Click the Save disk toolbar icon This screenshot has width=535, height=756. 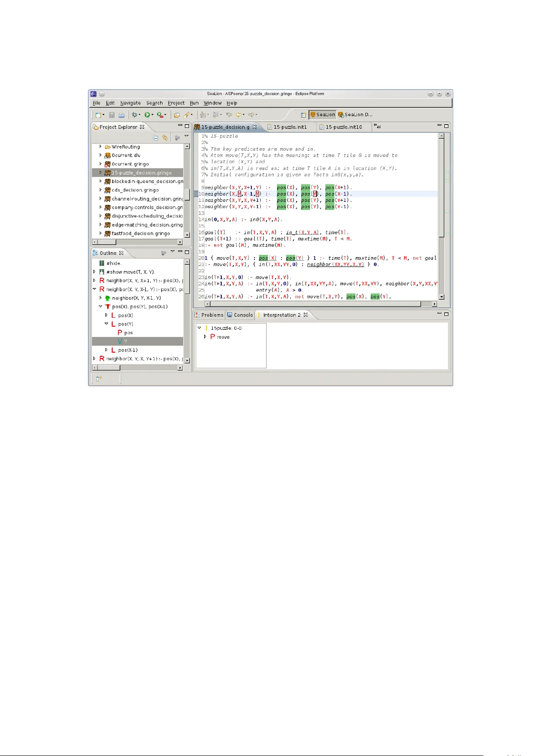click(112, 115)
